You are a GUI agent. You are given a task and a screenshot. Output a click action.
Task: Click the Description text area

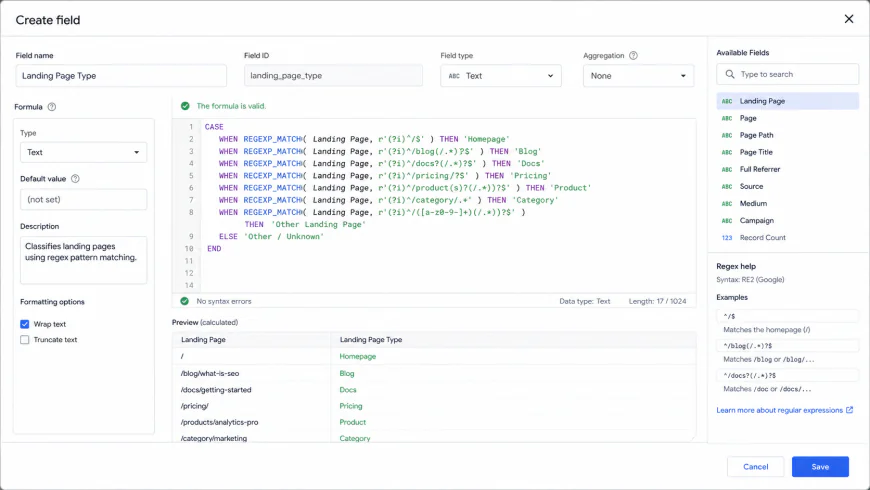(x=83, y=260)
